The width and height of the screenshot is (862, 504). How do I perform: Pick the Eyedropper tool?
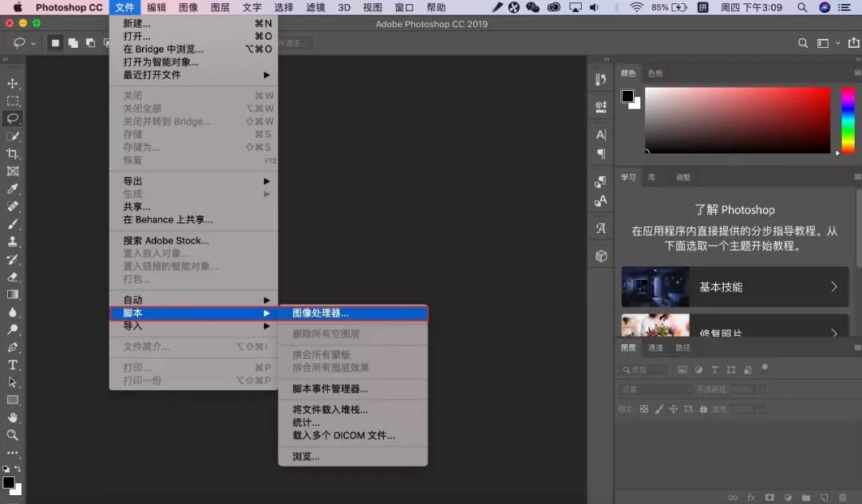(x=12, y=189)
